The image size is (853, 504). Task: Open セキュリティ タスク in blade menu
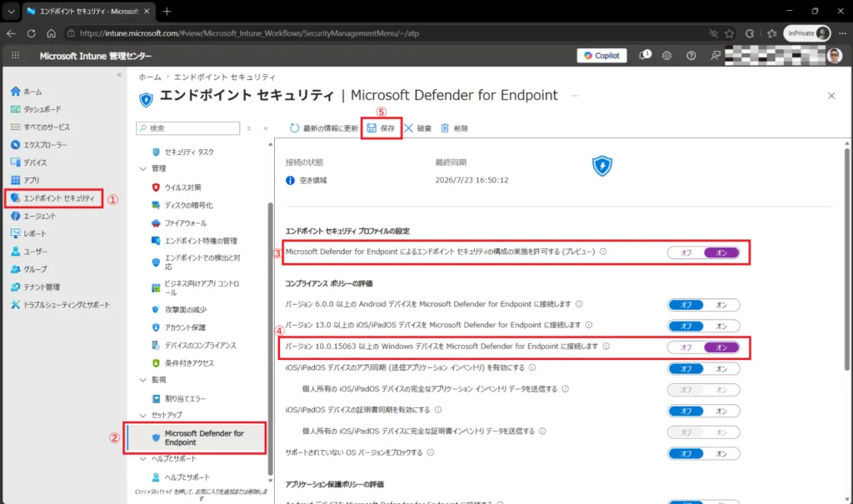tap(183, 152)
